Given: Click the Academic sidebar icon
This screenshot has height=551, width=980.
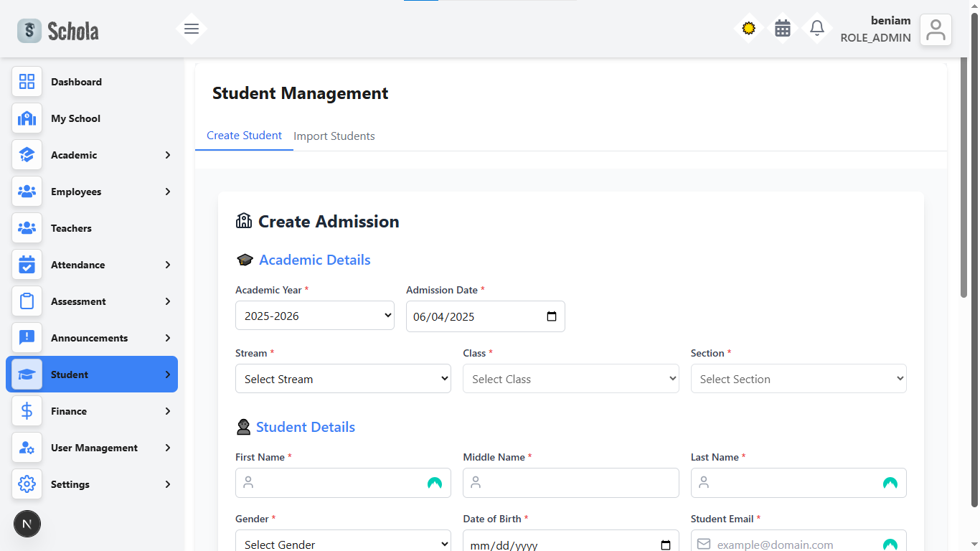Looking at the screenshot, I should point(27,155).
